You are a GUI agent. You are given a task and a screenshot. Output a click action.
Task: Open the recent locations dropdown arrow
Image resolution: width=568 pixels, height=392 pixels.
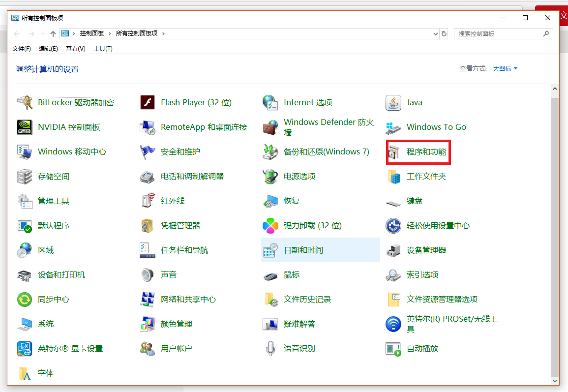[43, 34]
